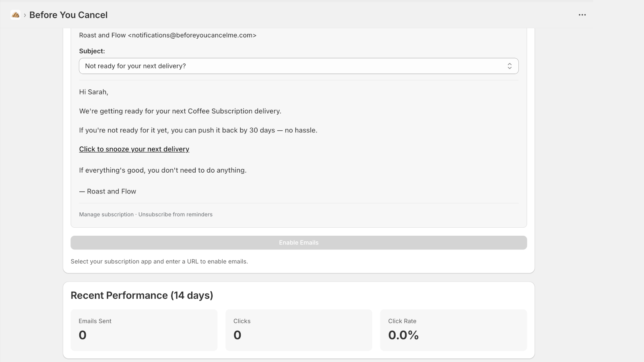This screenshot has width=644, height=362.
Task: Open the Subject line dropdown
Action: tap(298, 66)
